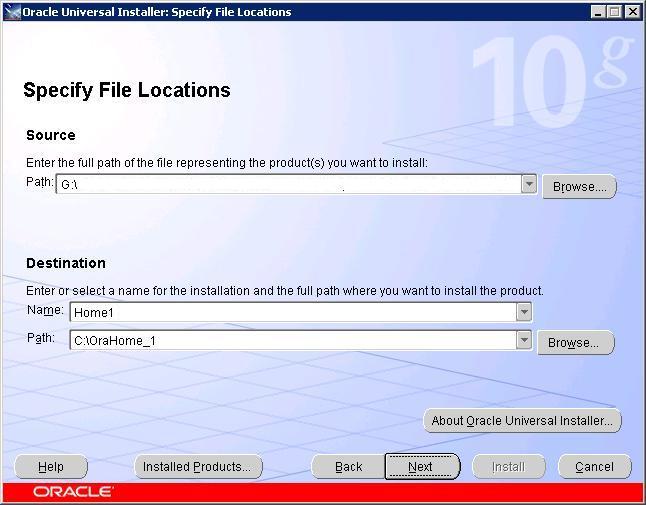Proceed with the Next button
The image size is (646, 505).
(422, 466)
